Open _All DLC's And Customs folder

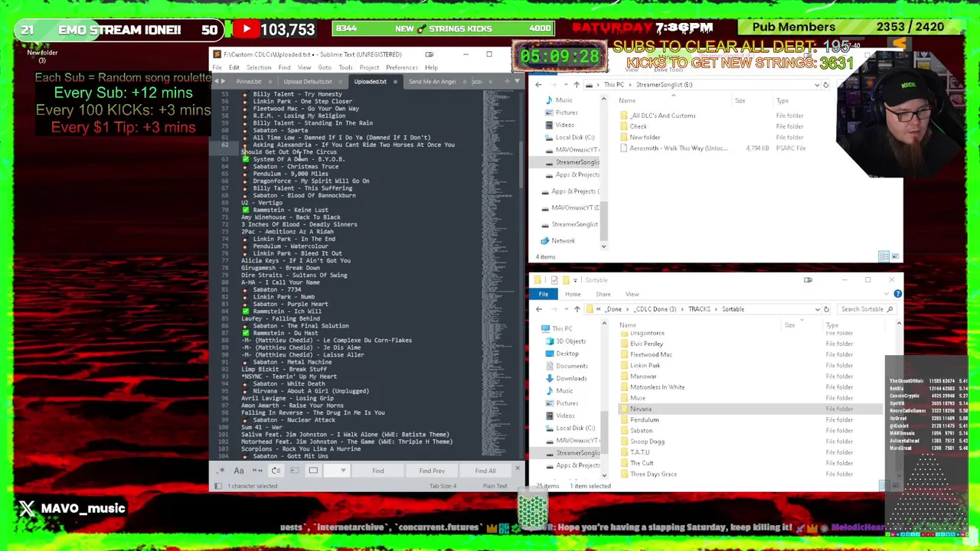click(x=663, y=116)
